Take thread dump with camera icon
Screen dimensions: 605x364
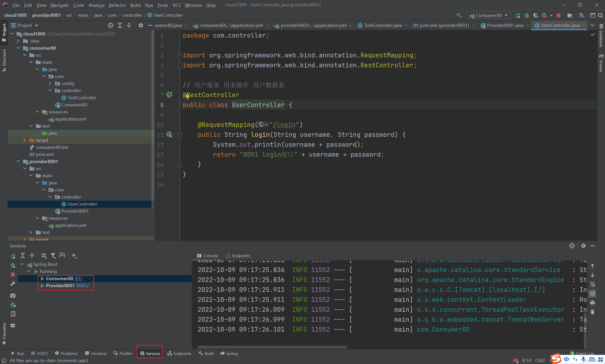(13, 295)
